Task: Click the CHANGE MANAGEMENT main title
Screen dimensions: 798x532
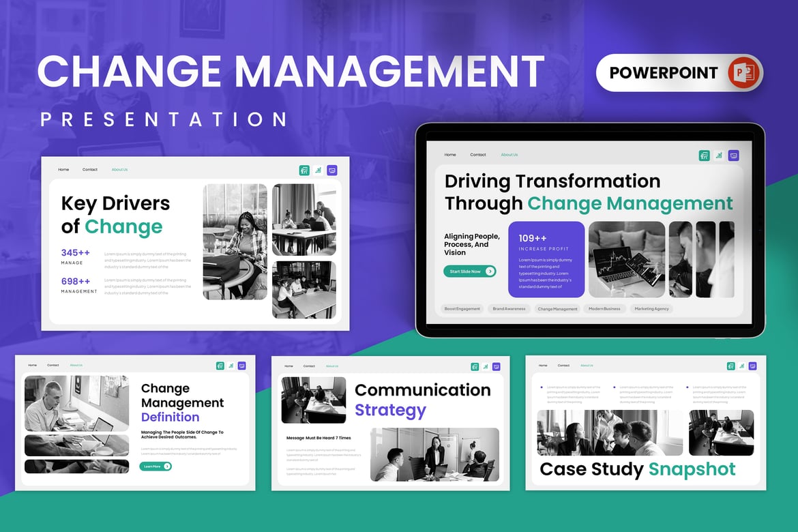Action: pos(291,71)
